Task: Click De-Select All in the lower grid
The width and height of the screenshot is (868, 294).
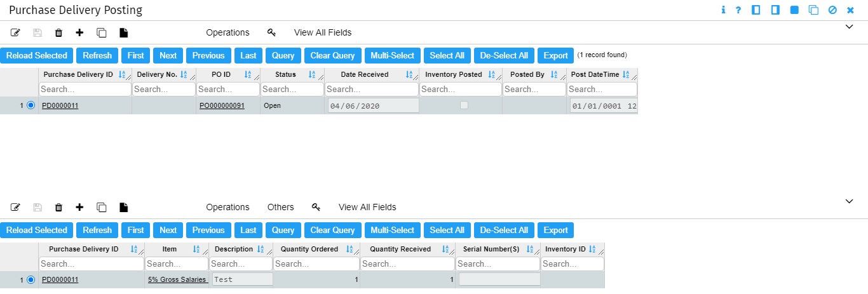Action: pos(505,230)
